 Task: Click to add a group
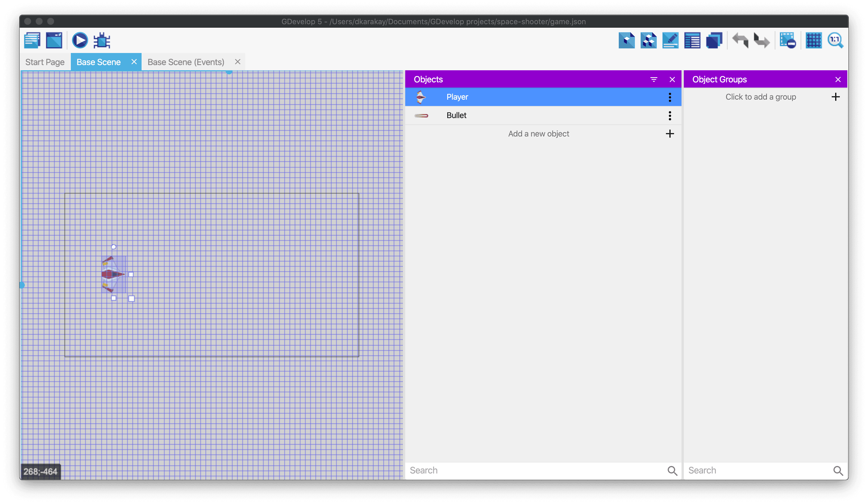pos(761,97)
